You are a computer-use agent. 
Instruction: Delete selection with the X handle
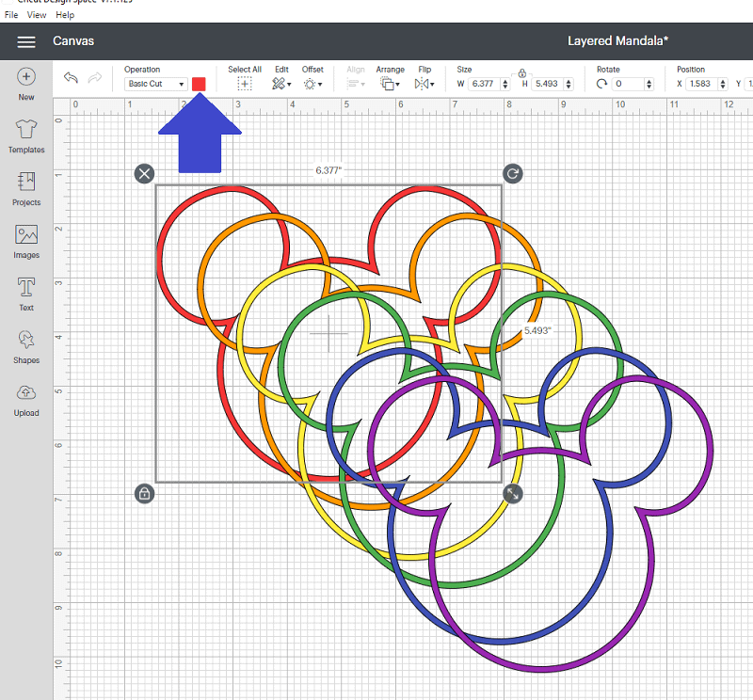click(x=145, y=174)
